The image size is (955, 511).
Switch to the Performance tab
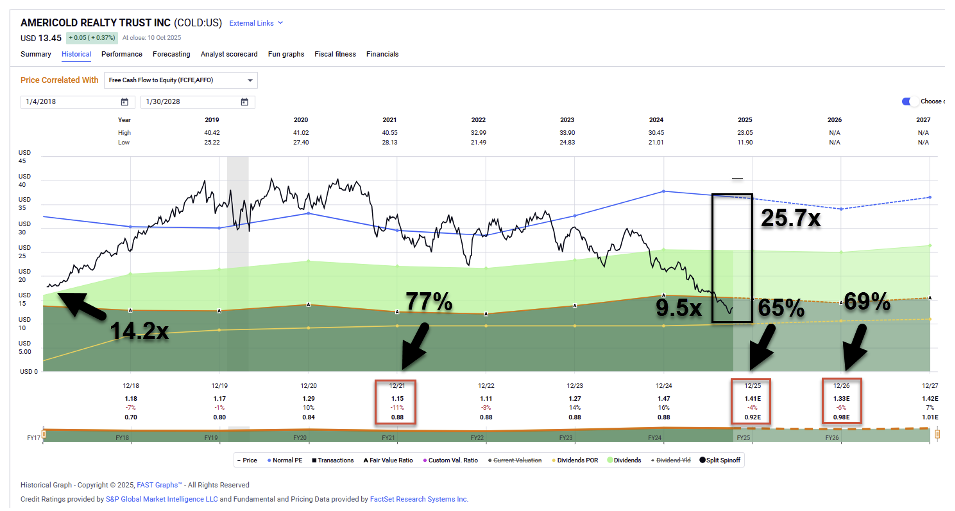(121, 54)
